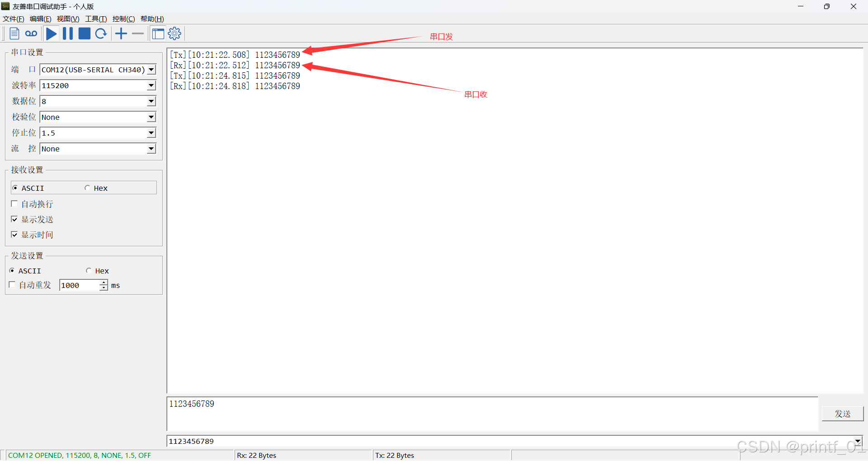Click the refresh circular arrow icon
This screenshot has width=868, height=461.
[101, 33]
